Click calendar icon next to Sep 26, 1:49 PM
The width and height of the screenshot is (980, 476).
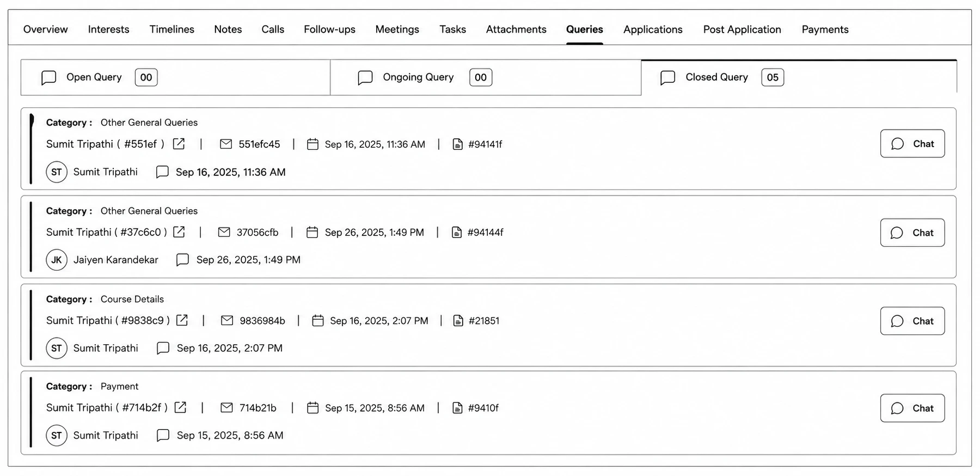click(312, 232)
